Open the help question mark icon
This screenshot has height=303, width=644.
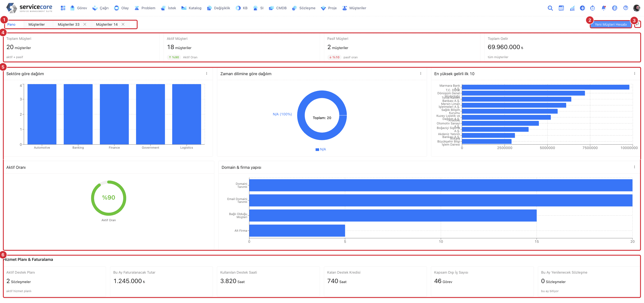point(626,8)
